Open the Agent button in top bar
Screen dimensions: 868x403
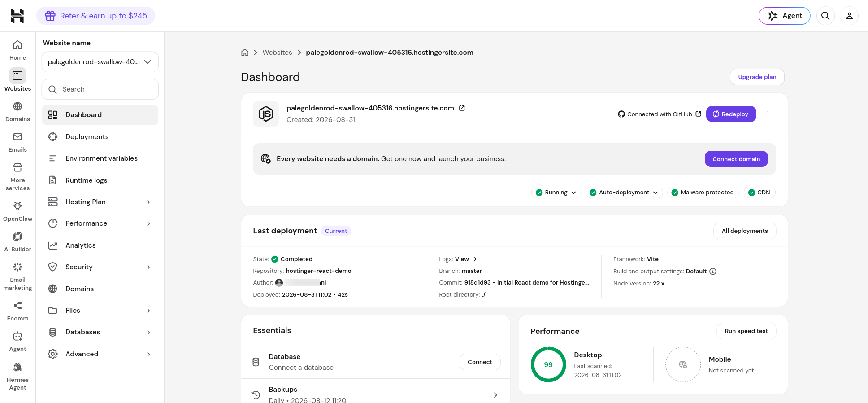point(784,16)
